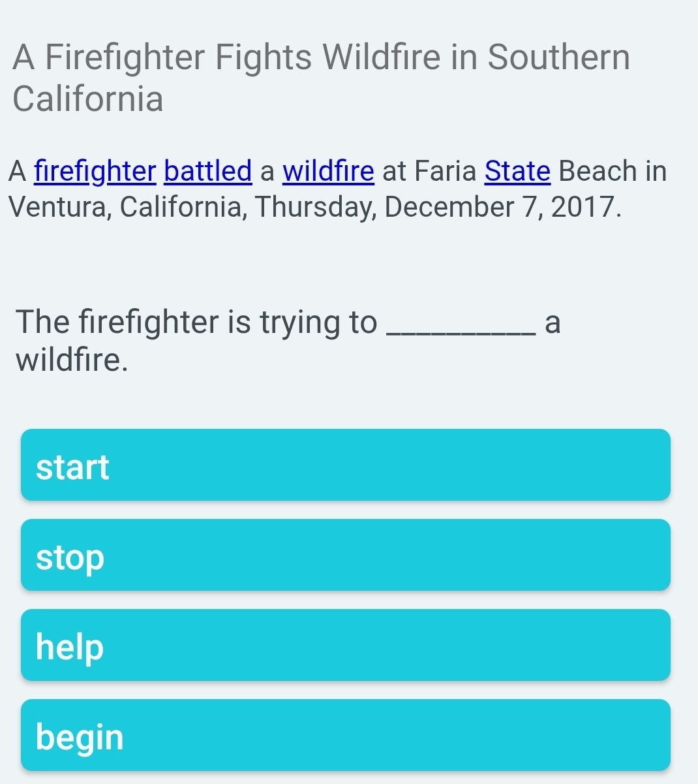Open the 'wildfire' link in the passage

pos(328,172)
